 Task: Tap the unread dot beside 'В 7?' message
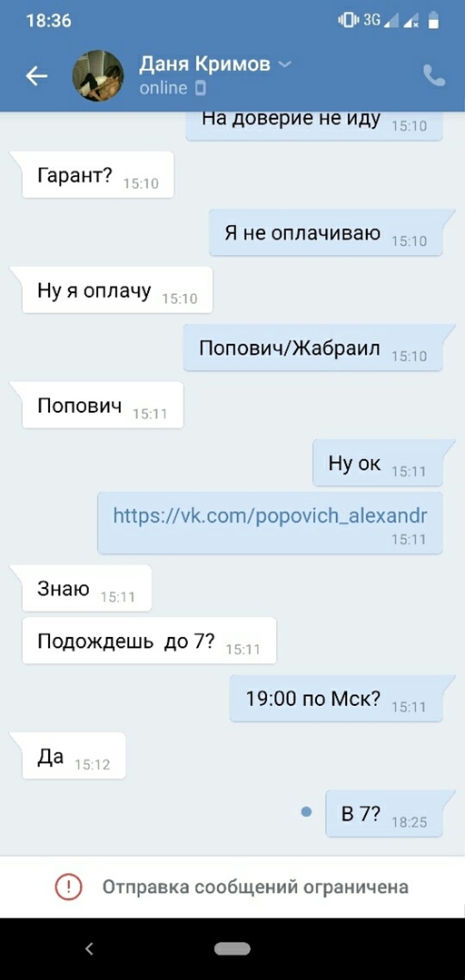point(306,812)
